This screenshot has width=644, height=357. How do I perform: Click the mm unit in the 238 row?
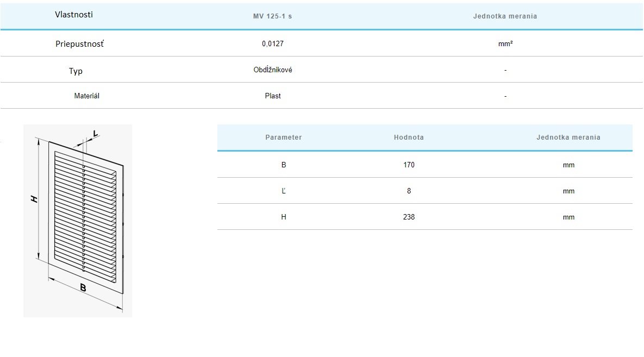568,217
